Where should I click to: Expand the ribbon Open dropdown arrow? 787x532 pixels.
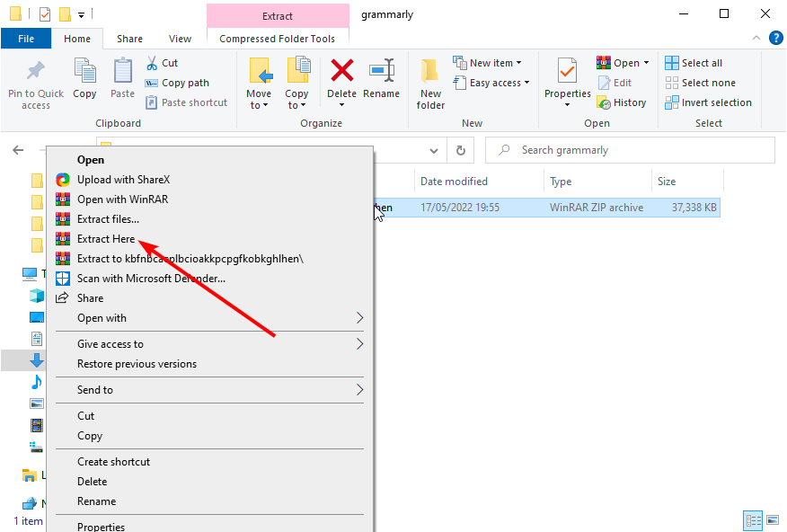[647, 63]
